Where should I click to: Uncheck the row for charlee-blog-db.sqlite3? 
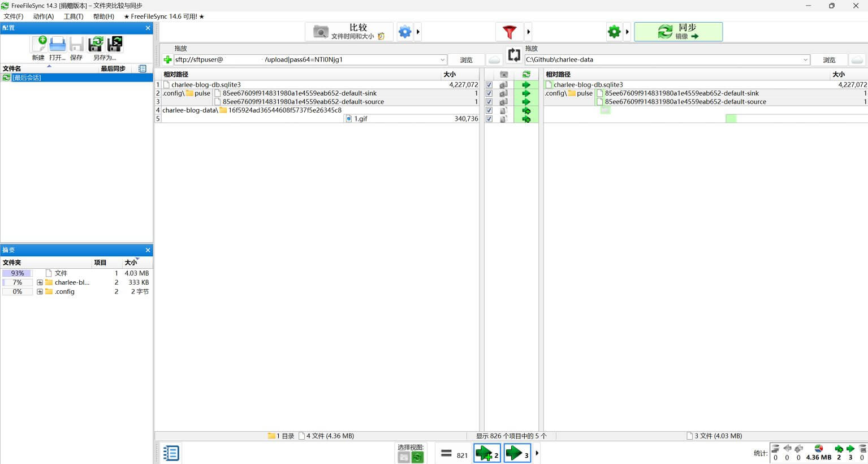489,84
